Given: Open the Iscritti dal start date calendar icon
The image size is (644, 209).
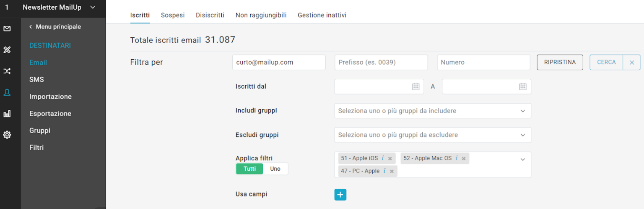Looking at the screenshot, I should point(415,86).
